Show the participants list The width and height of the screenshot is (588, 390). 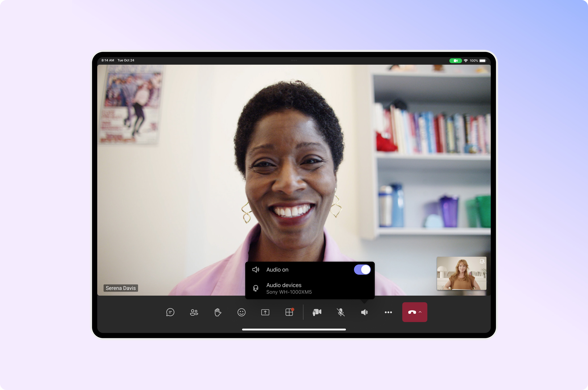pos(194,312)
